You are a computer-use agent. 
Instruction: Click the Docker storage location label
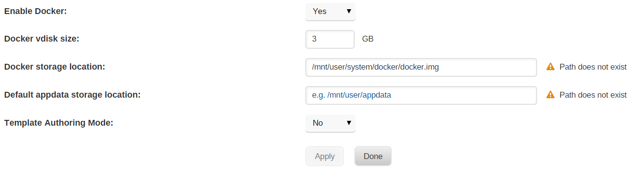tap(55, 67)
